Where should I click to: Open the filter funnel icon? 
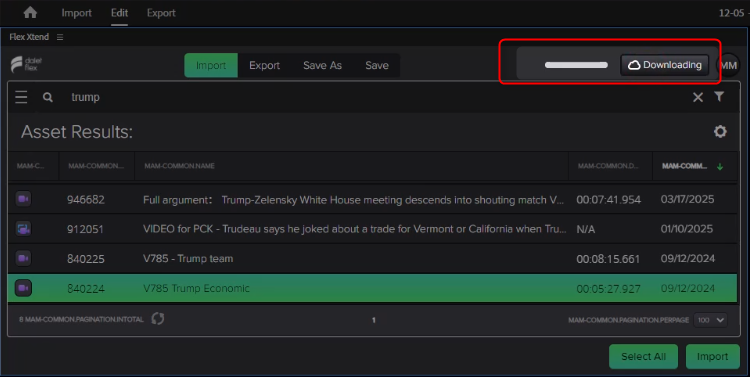point(719,97)
